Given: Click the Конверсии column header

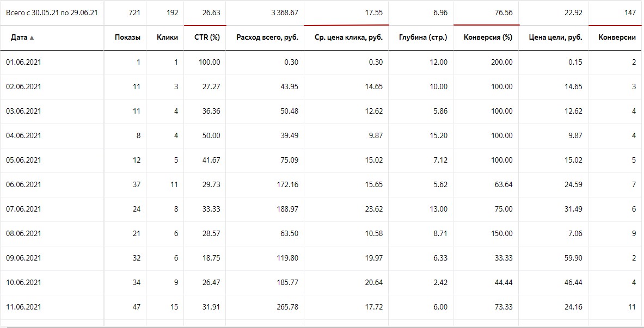Looking at the screenshot, I should tap(617, 38).
